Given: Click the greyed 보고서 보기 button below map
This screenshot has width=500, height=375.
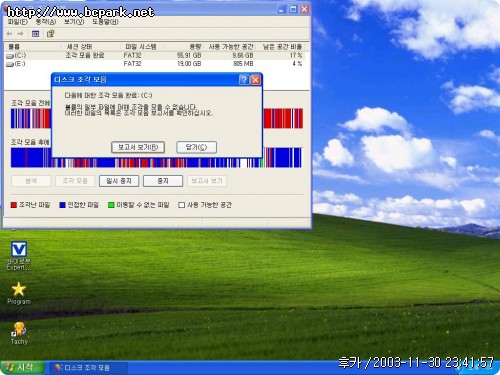Looking at the screenshot, I should tap(207, 181).
